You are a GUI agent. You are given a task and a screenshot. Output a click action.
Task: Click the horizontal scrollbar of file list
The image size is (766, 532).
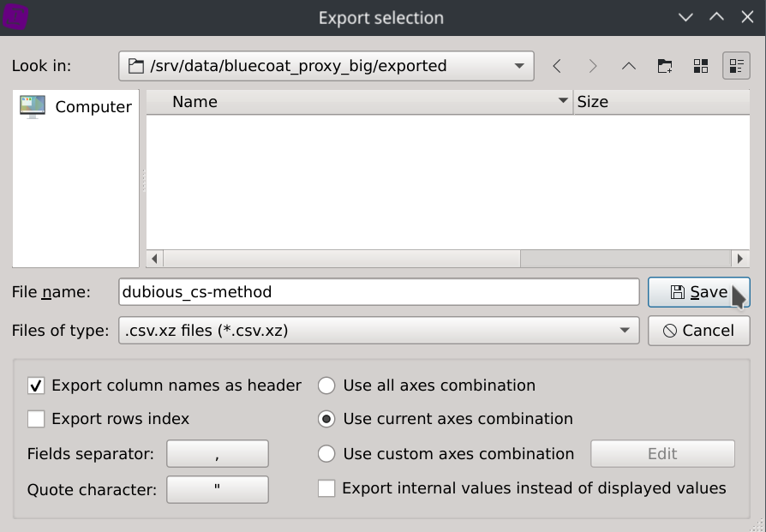[343, 258]
